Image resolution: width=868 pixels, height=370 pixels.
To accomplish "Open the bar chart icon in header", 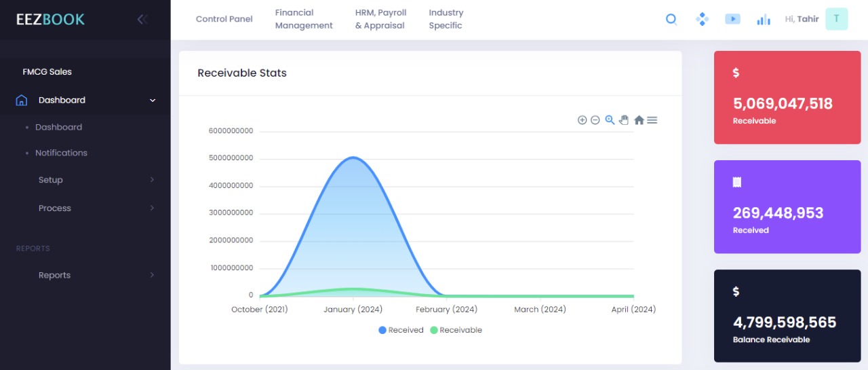I will (764, 20).
